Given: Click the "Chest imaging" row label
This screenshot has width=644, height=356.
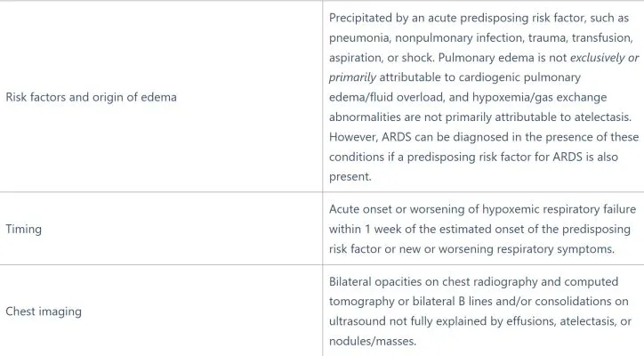Looking at the screenshot, I should [42, 311].
